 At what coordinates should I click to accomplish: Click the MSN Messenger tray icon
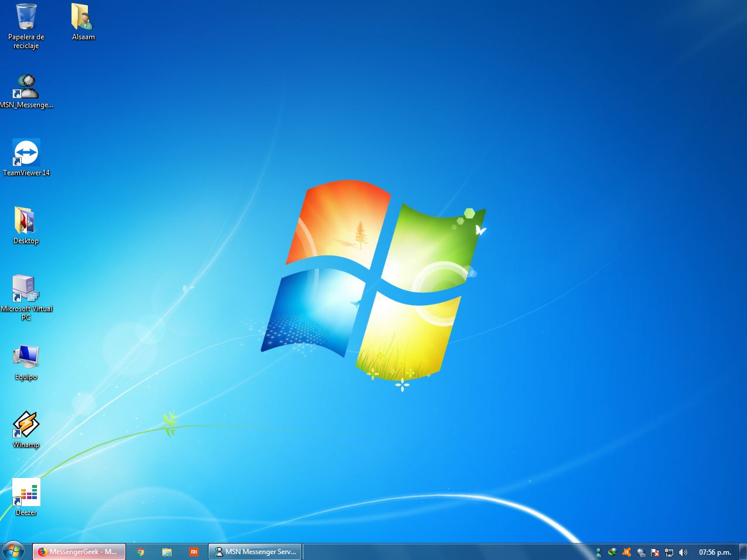[x=599, y=552]
